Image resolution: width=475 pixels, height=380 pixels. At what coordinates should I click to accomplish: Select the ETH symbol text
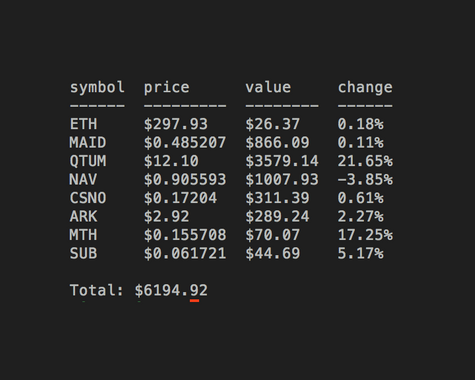click(83, 124)
